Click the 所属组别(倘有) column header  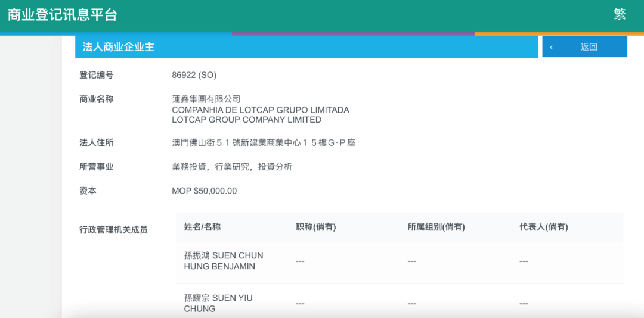tap(436, 227)
